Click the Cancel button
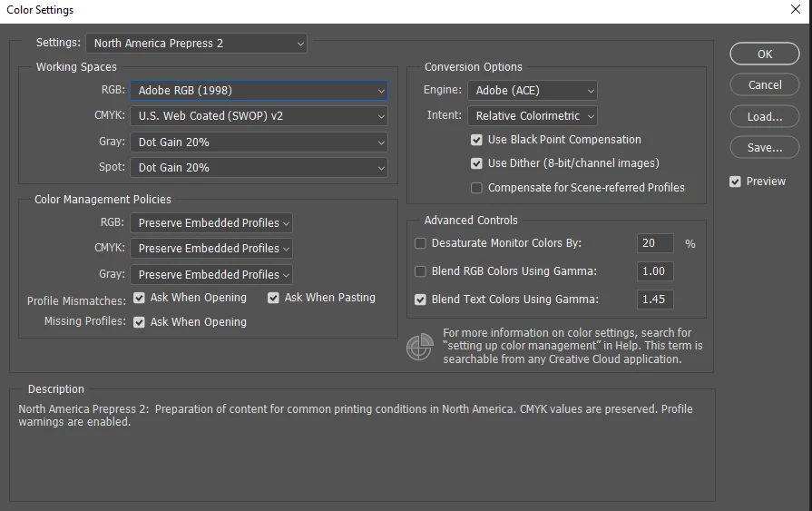 pyautogui.click(x=765, y=85)
